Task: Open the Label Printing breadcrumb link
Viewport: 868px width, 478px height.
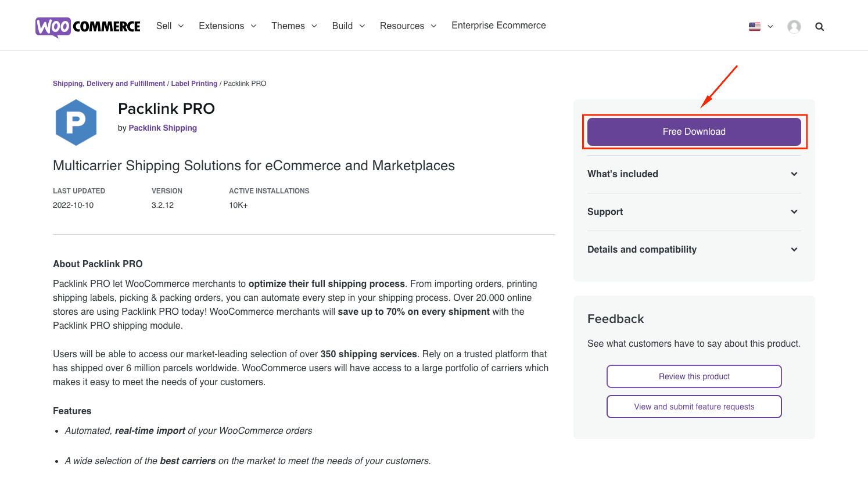Action: click(194, 83)
